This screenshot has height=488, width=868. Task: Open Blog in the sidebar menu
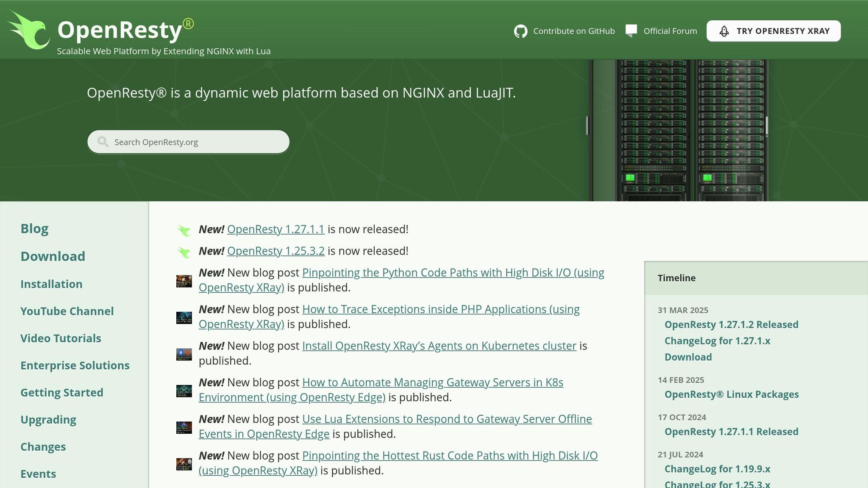[x=34, y=228]
